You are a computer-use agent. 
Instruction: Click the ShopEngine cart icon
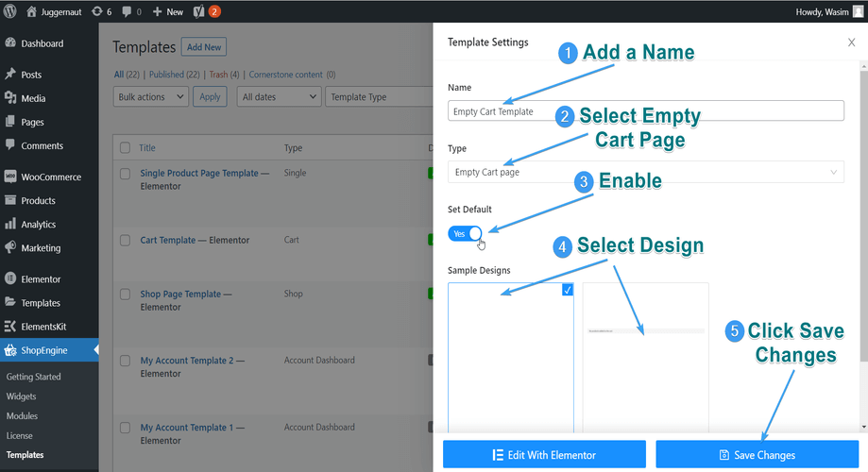(x=10, y=350)
